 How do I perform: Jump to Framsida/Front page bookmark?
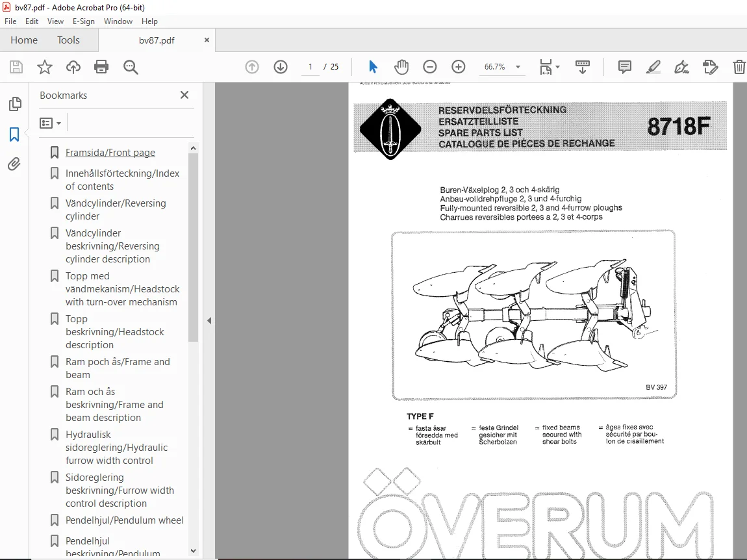tap(110, 153)
